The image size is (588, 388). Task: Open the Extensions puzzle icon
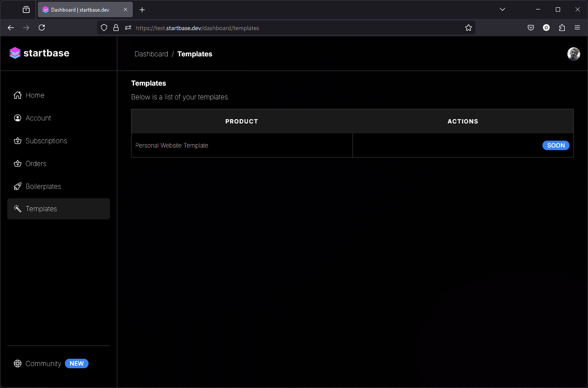562,28
